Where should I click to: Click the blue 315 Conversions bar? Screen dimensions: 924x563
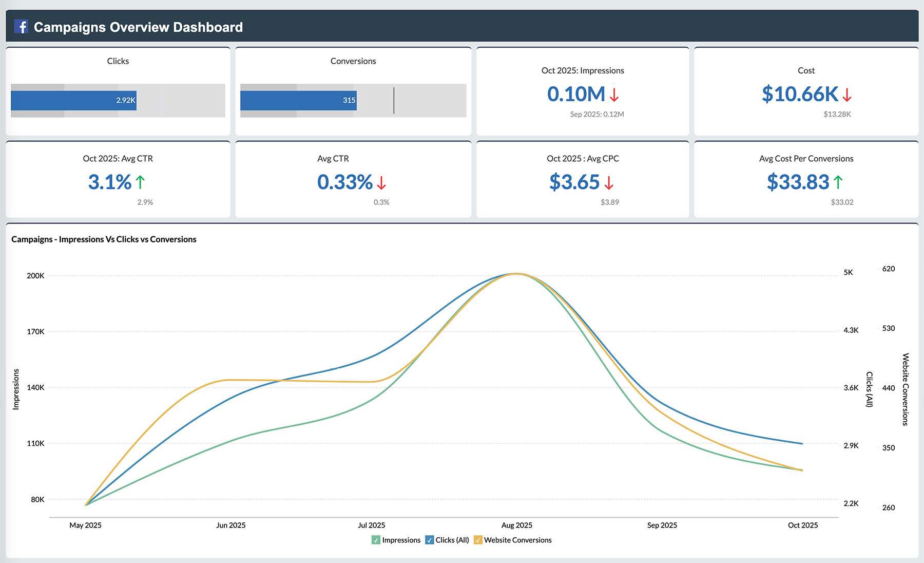pyautogui.click(x=298, y=101)
